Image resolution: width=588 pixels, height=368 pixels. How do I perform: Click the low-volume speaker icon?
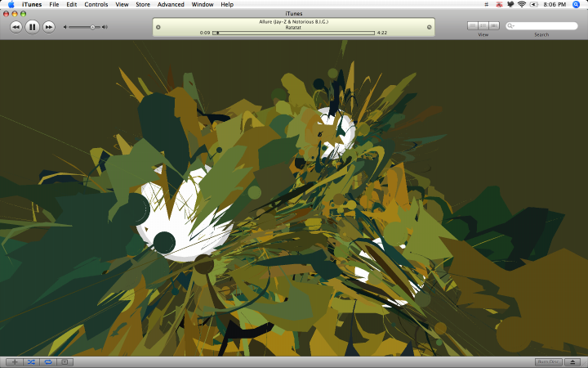pos(65,27)
